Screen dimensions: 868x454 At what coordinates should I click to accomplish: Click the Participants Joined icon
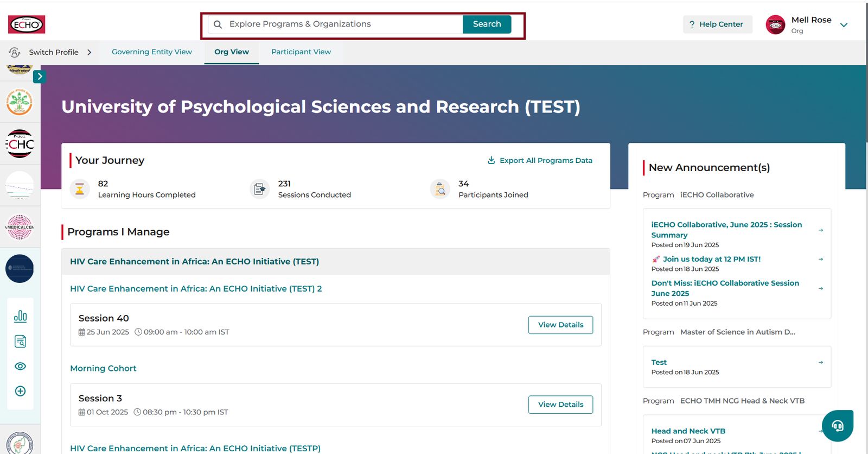tap(440, 189)
